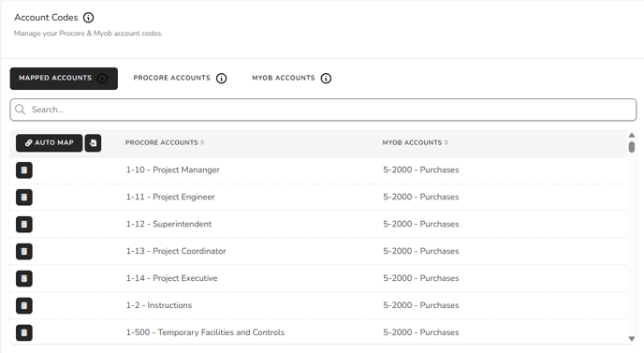The height and width of the screenshot is (353, 644).
Task: Click Purchases cell in Superintendent row
Action: click(x=421, y=224)
